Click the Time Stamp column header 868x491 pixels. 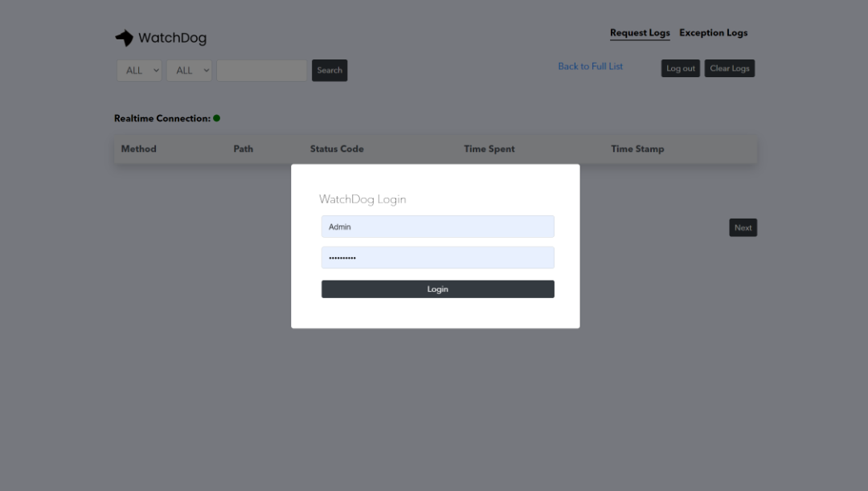point(637,149)
